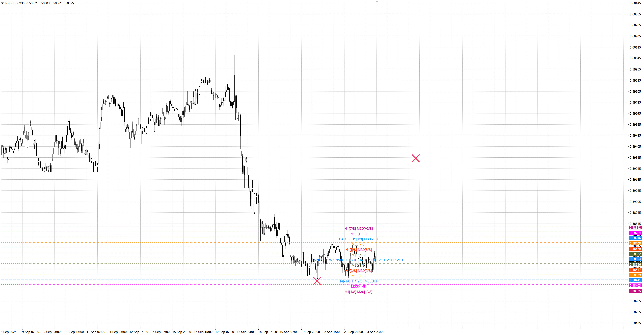Click the 0.60045 price scale value
Screen dimensions: 644x335
coord(635,58)
